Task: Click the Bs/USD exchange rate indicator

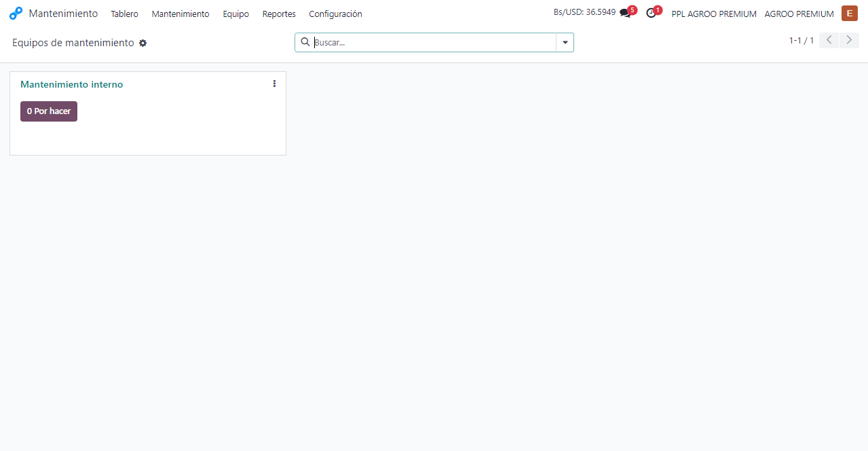Action: pyautogui.click(x=584, y=12)
